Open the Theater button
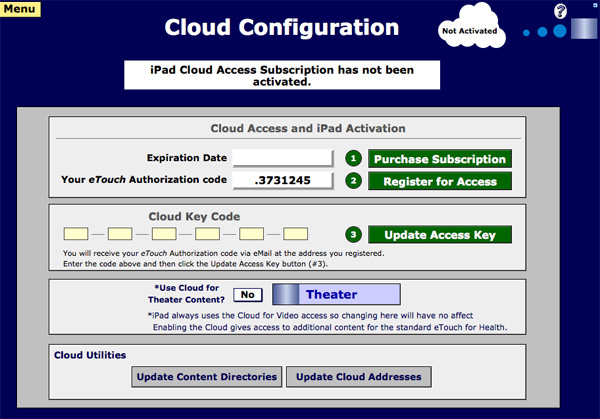Image resolution: width=600 pixels, height=419 pixels. (336, 294)
